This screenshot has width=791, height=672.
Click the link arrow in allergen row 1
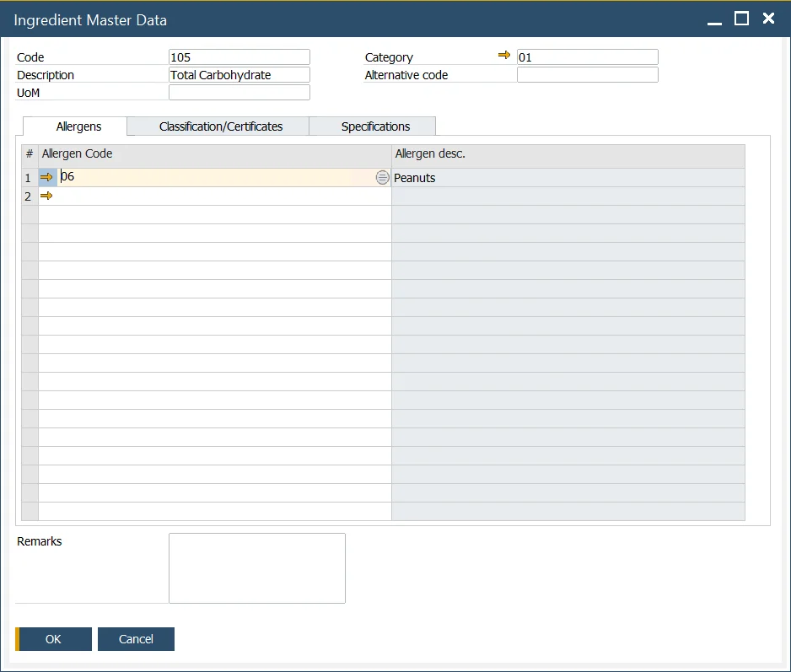(x=46, y=178)
